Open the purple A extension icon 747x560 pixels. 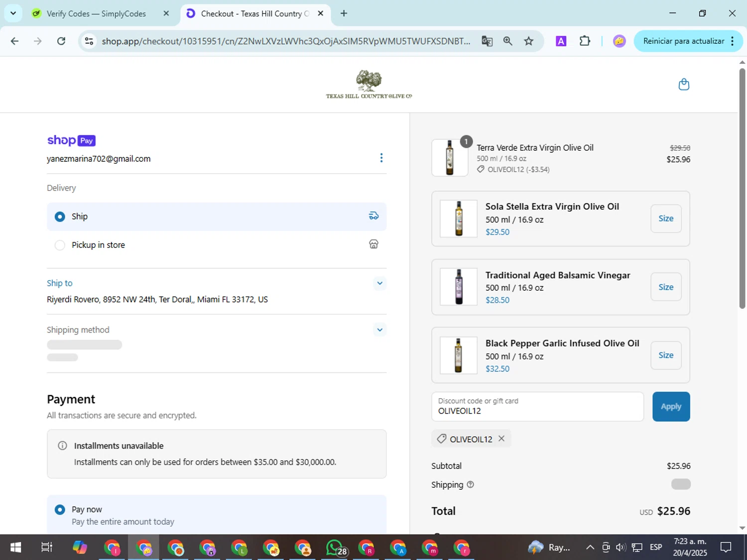[x=561, y=41]
